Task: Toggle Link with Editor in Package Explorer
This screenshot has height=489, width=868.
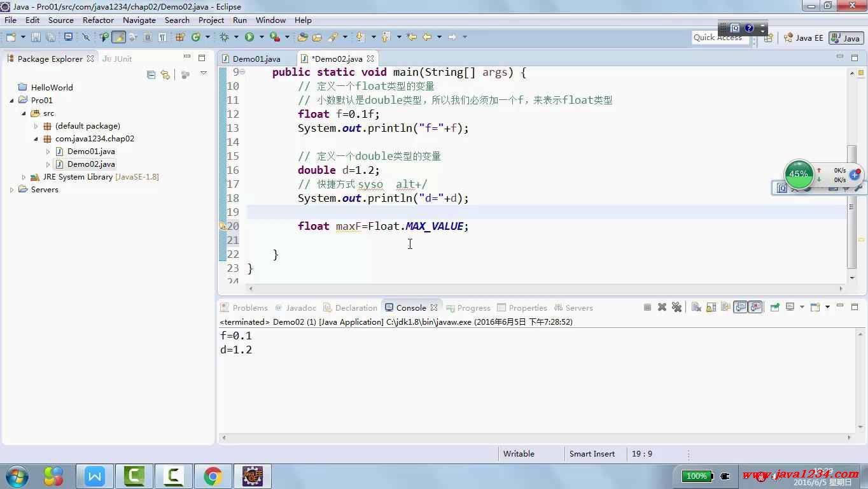Action: 165,74
